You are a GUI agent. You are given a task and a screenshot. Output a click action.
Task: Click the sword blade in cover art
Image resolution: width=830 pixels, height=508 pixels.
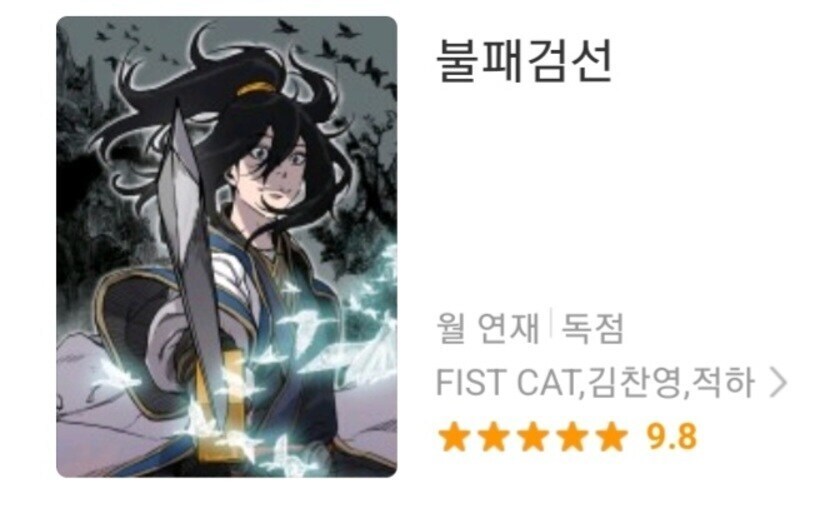(191, 238)
